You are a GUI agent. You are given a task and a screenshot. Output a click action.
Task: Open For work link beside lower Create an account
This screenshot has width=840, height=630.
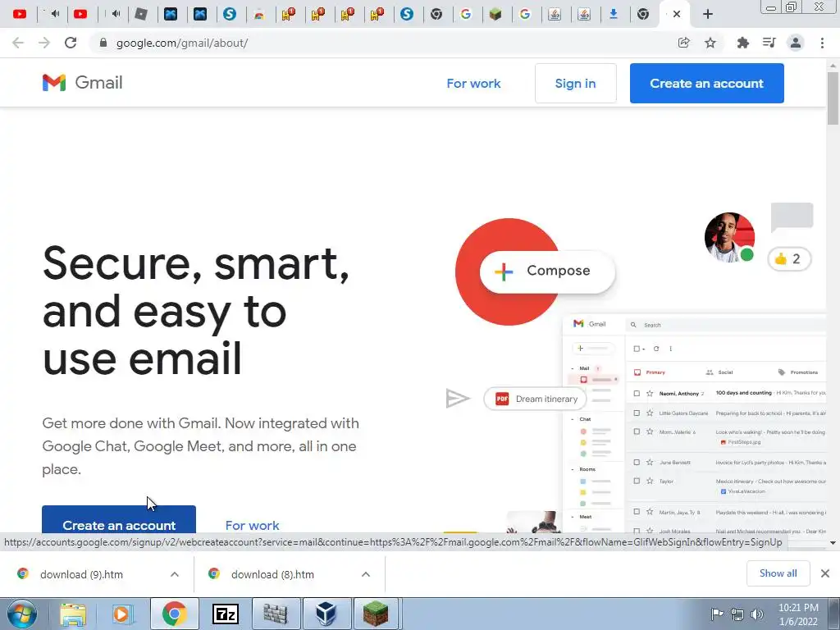[x=253, y=525]
